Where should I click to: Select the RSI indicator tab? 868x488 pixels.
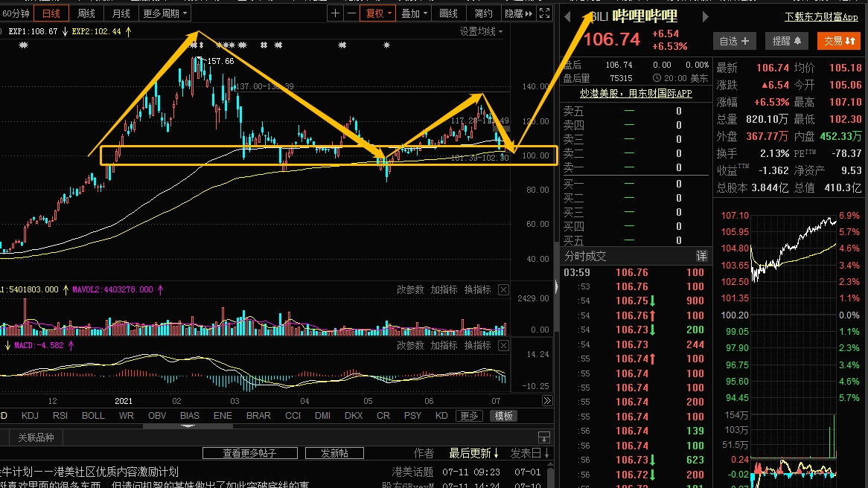(60, 416)
